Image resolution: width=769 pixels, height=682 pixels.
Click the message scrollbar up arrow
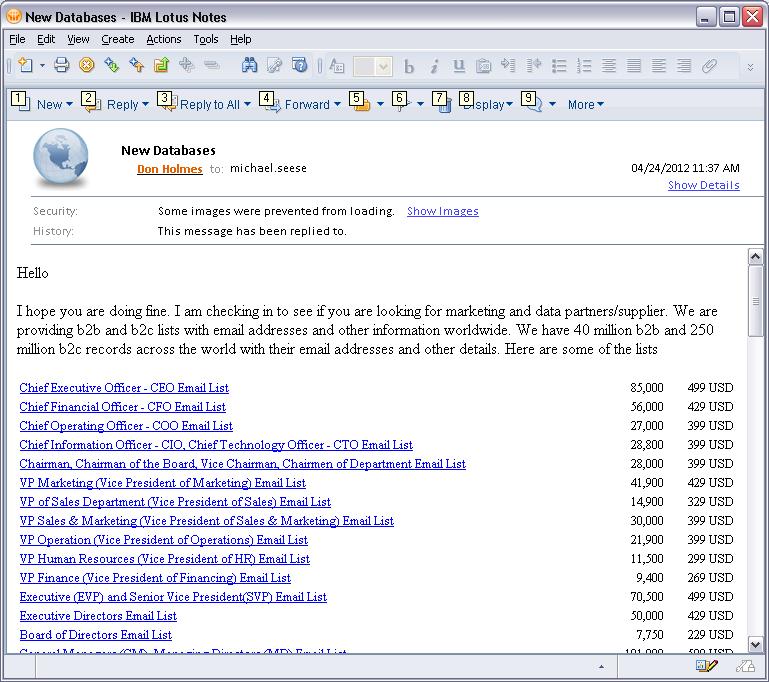(755, 256)
